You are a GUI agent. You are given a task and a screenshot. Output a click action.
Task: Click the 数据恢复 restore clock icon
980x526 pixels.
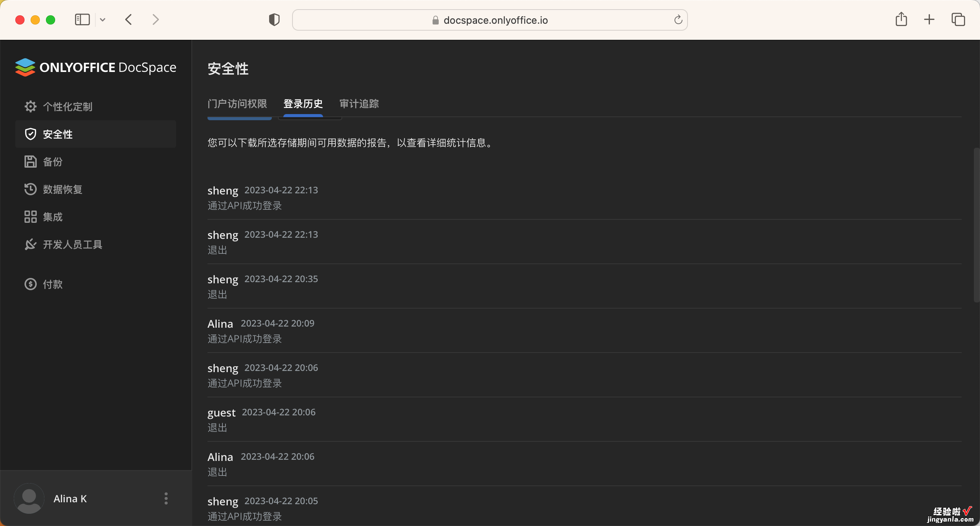[x=31, y=189]
